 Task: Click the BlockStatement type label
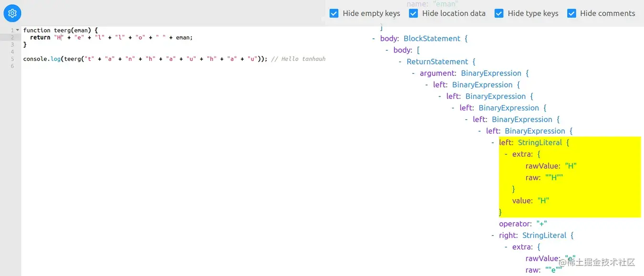pyautogui.click(x=432, y=39)
